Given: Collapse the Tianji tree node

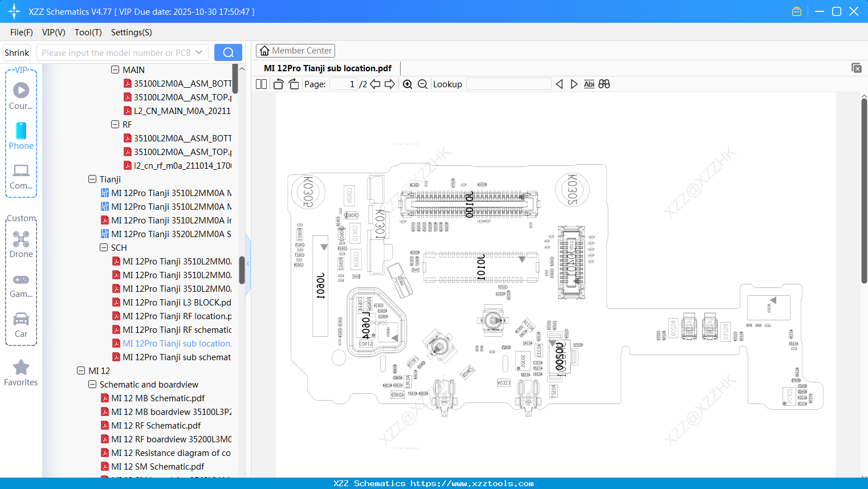Looking at the screenshot, I should point(92,179).
